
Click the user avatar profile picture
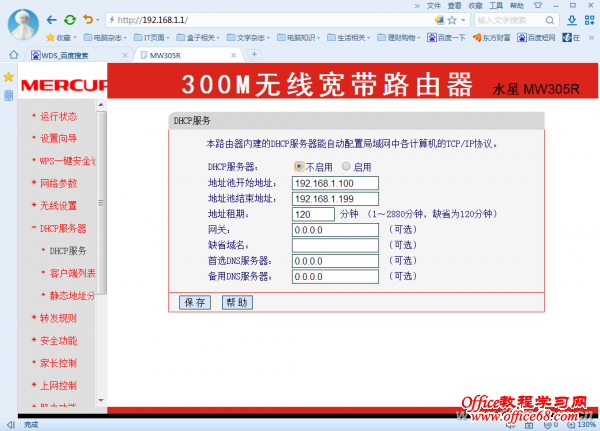pos(23,24)
